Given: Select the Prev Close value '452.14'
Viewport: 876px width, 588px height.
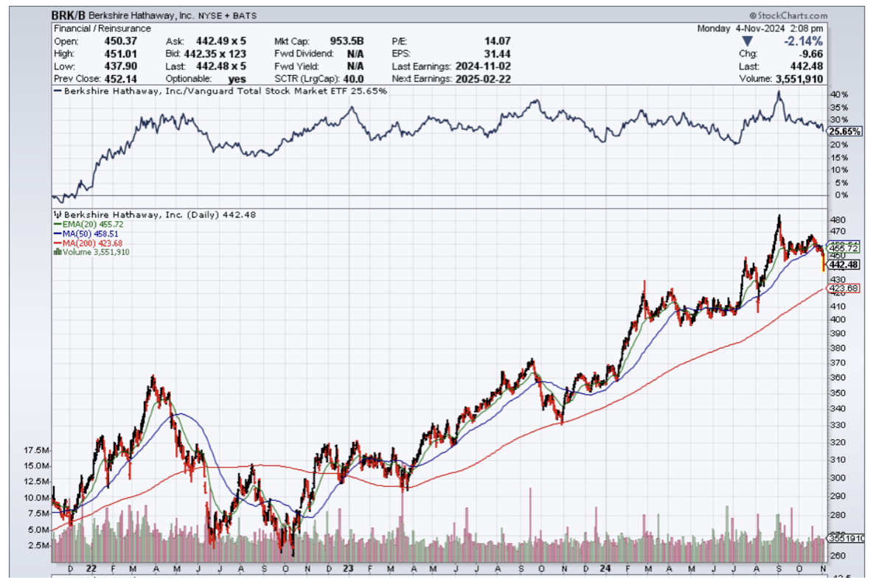Looking at the screenshot, I should [121, 80].
